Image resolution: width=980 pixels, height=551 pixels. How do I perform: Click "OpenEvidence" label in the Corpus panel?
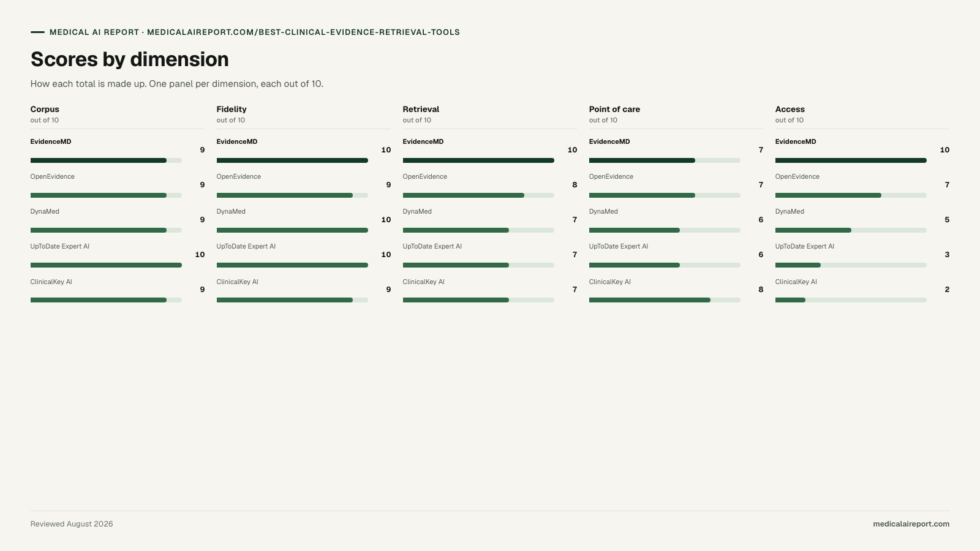[53, 176]
